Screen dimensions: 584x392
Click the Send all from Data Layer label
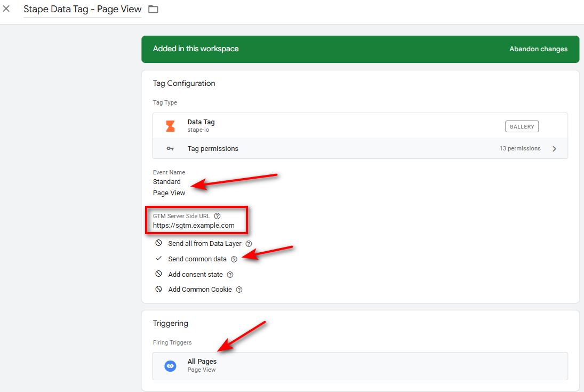point(204,243)
